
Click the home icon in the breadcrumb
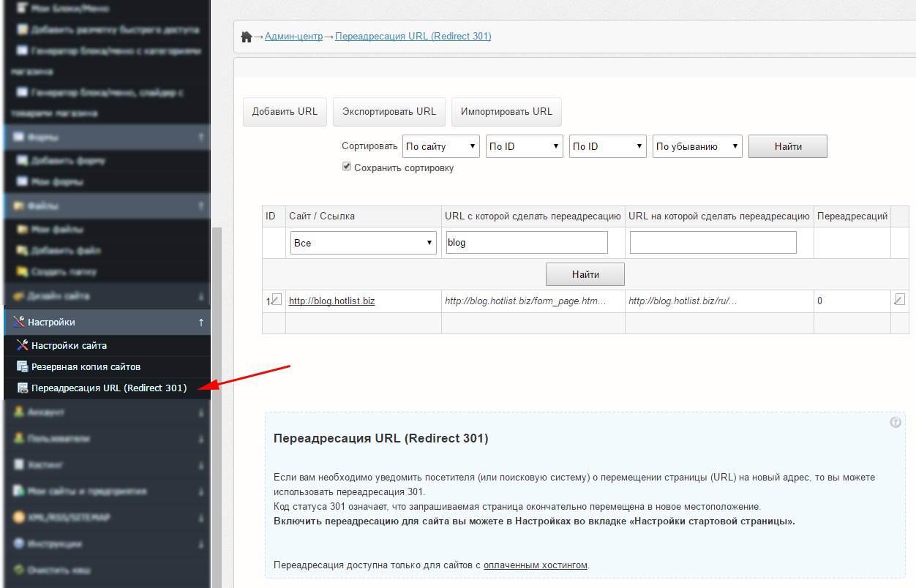[247, 37]
